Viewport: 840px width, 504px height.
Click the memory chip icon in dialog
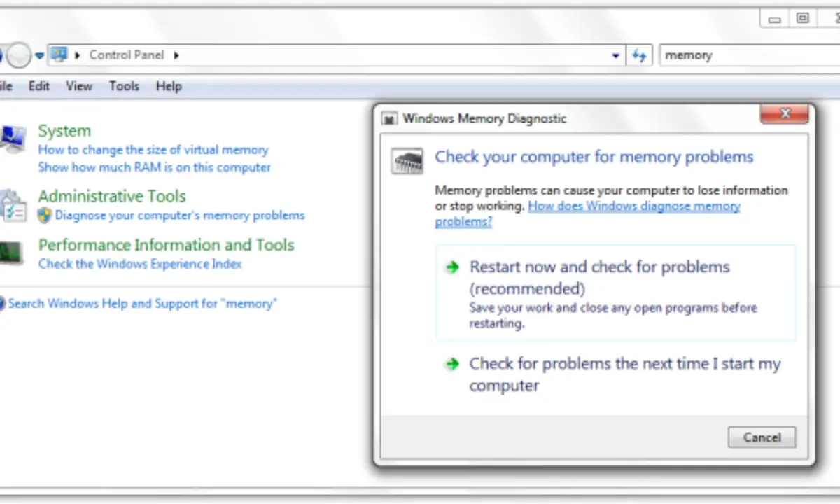pos(407,162)
